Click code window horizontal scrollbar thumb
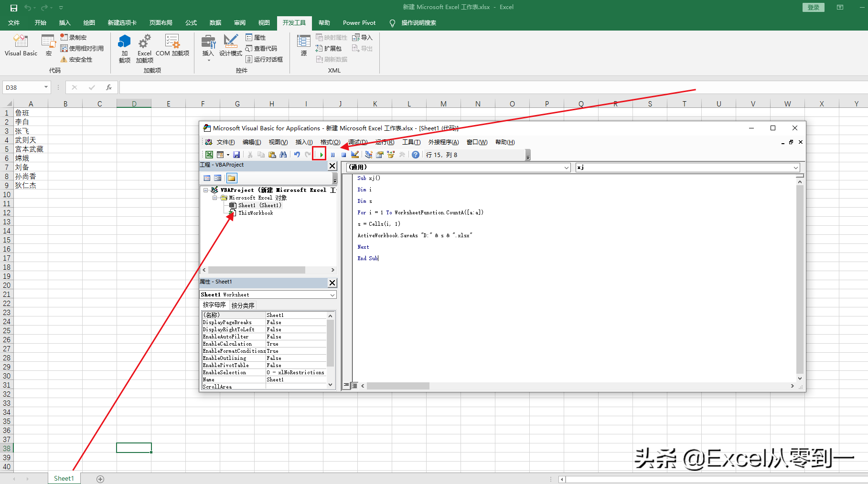The width and height of the screenshot is (868, 484). click(x=398, y=386)
